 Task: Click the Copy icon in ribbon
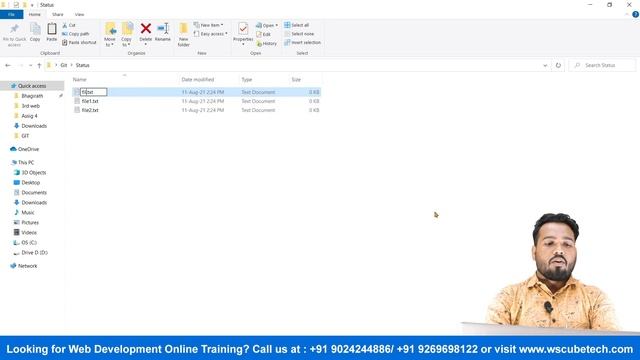35,29
